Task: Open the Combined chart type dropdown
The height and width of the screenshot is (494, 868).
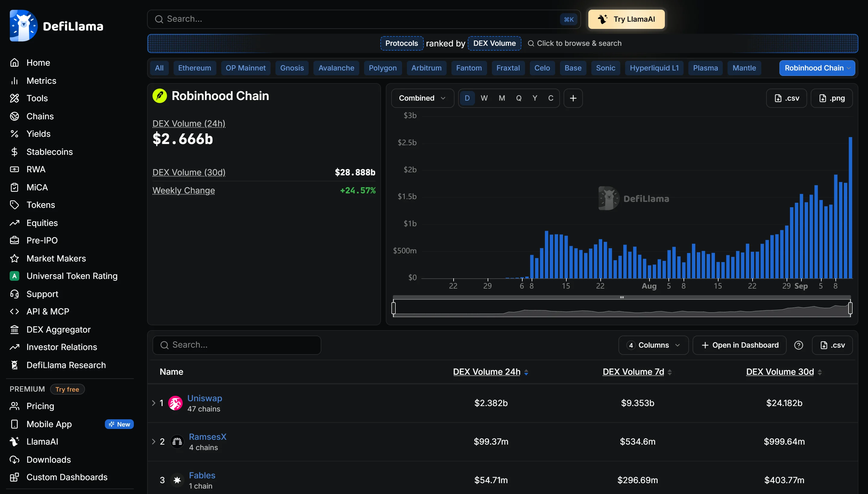Action: pyautogui.click(x=422, y=98)
